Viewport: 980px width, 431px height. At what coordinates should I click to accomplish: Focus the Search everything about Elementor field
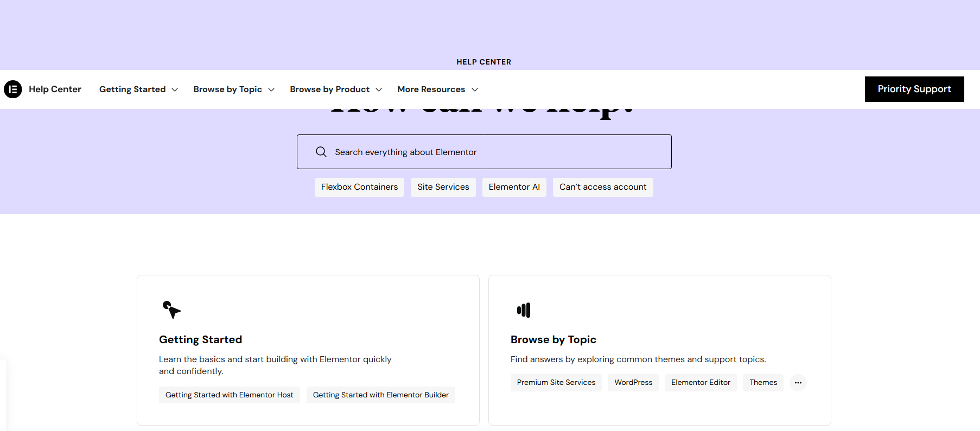[x=484, y=152]
